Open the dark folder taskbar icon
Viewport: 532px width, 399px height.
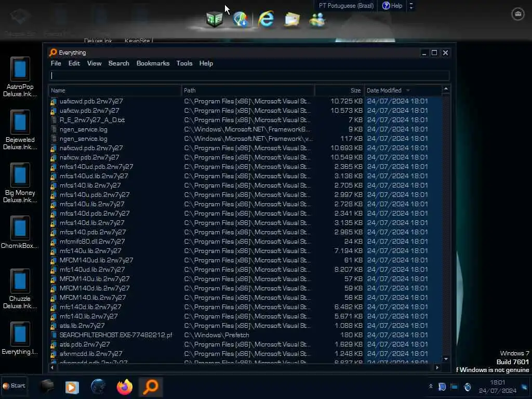pos(46,386)
